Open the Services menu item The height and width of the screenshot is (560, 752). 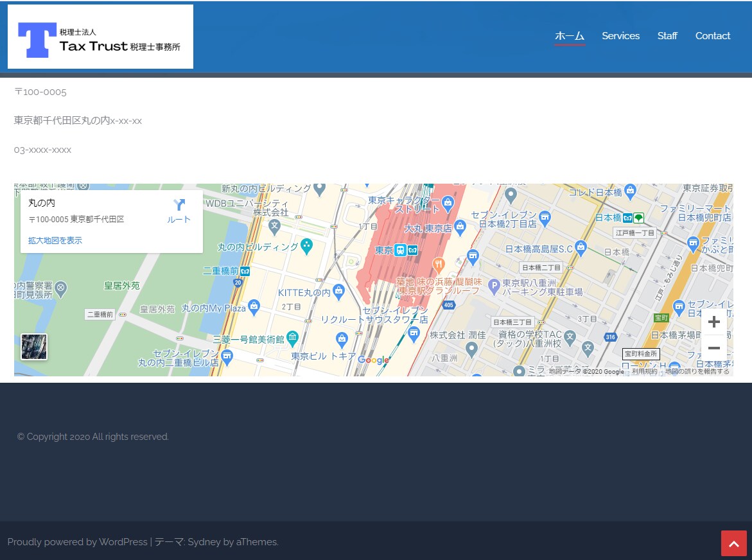click(620, 36)
